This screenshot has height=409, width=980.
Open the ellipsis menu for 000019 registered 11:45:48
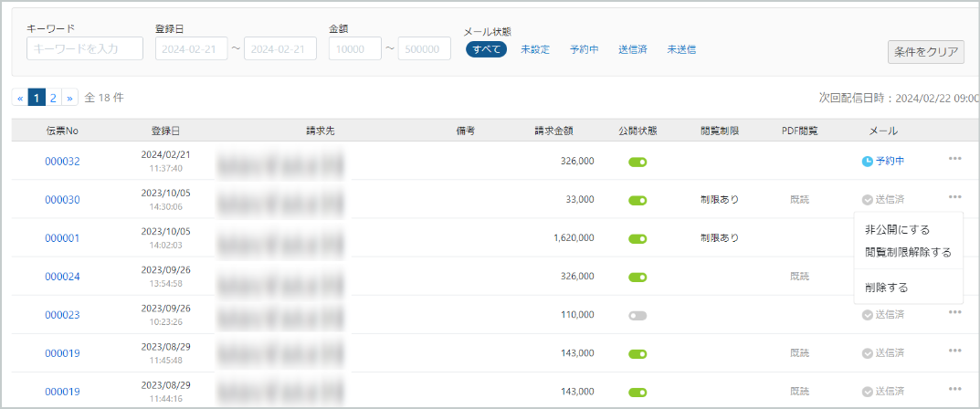[x=954, y=351]
